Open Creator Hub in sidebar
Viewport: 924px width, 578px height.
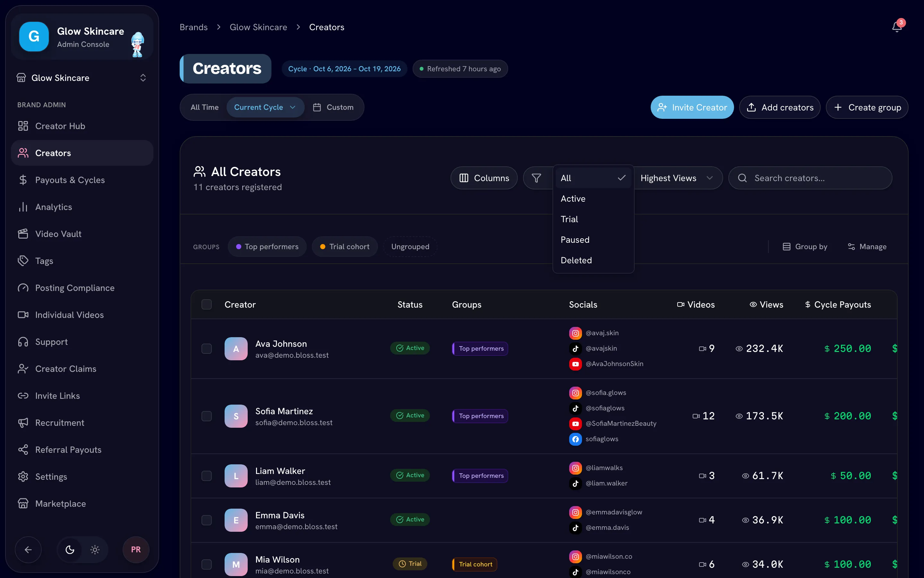pos(82,126)
